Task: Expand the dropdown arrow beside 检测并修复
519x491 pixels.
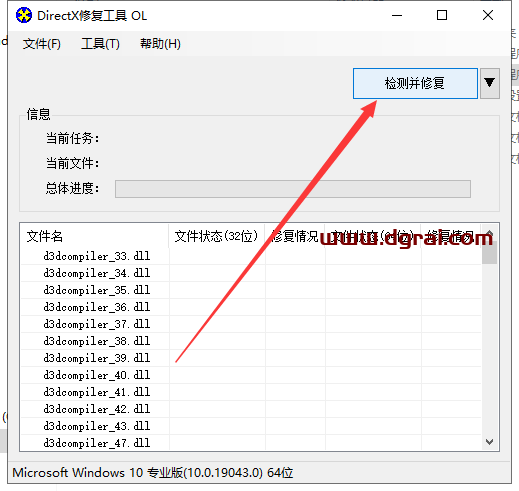Action: [490, 83]
